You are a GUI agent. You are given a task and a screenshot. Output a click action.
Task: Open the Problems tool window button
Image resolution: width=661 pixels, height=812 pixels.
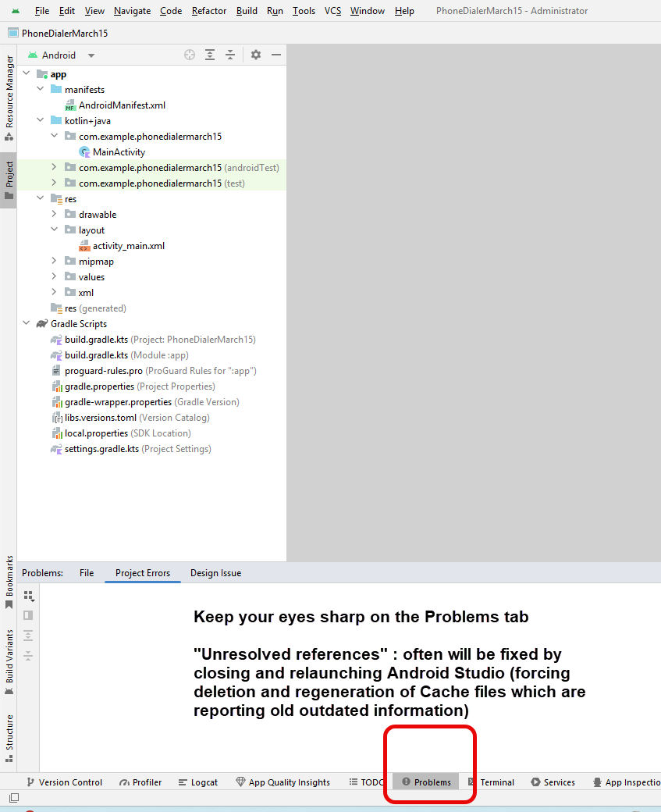(x=426, y=782)
